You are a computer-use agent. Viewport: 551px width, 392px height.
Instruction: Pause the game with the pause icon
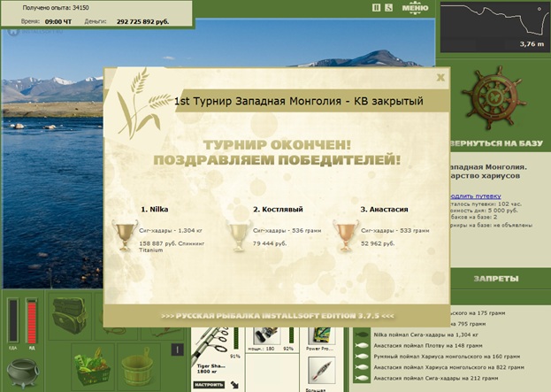[376, 8]
